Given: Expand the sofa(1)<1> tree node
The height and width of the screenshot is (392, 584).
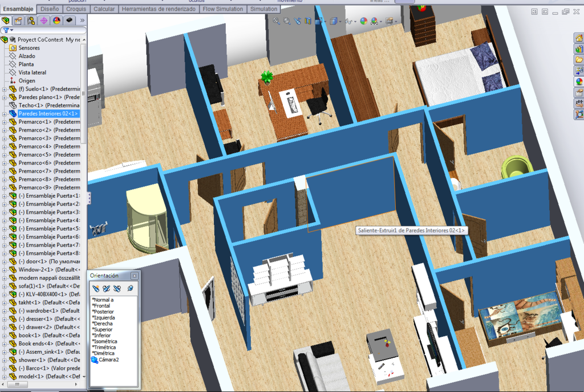Looking at the screenshot, I should [x=5, y=287].
